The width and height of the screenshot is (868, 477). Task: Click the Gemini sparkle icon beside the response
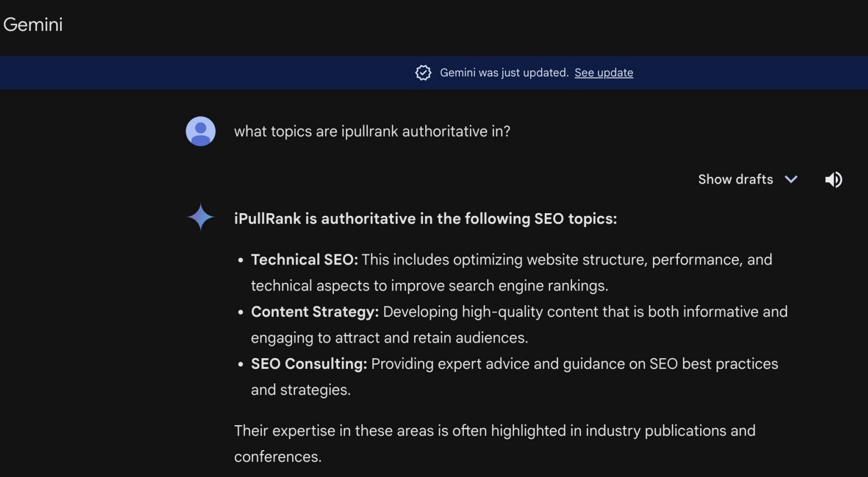pyautogui.click(x=200, y=217)
